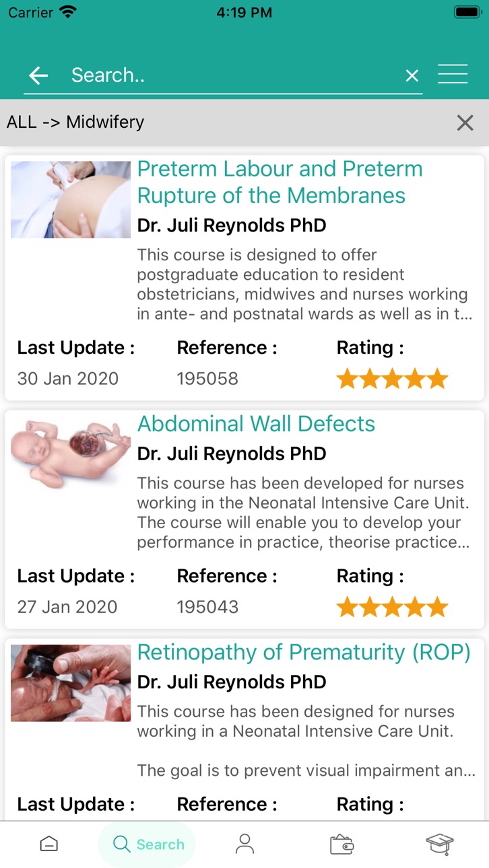The image size is (489, 868).
Task: Tap the pregnant belly ultrasound thumbnail
Action: [x=71, y=199]
